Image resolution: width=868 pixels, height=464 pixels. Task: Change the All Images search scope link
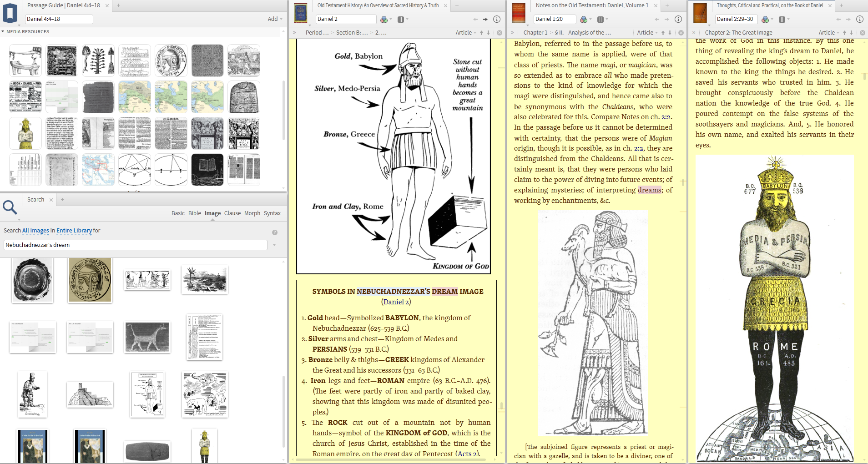[35, 231]
